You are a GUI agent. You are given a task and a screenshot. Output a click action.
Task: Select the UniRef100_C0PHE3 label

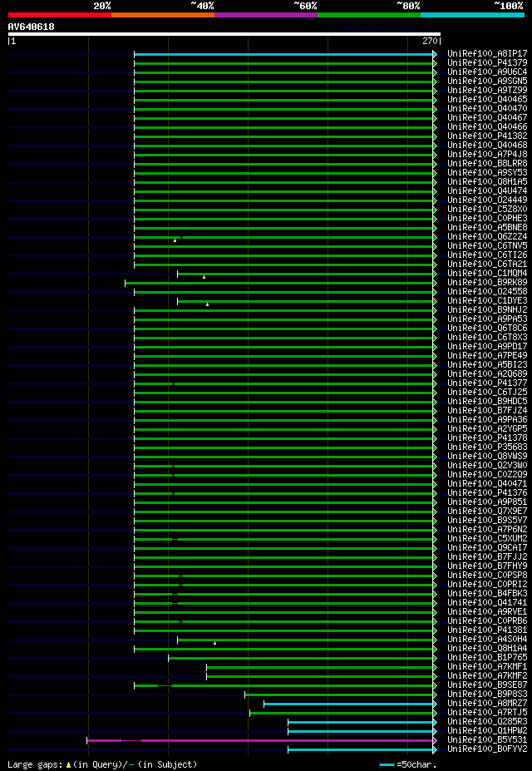click(487, 219)
